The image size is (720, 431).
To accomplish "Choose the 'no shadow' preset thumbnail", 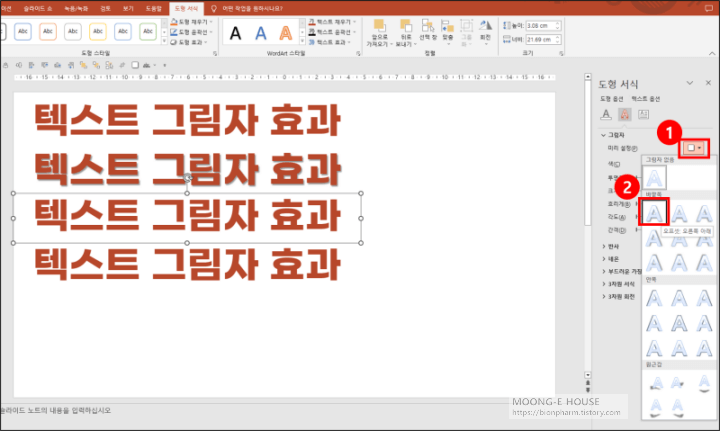I will pos(654,178).
